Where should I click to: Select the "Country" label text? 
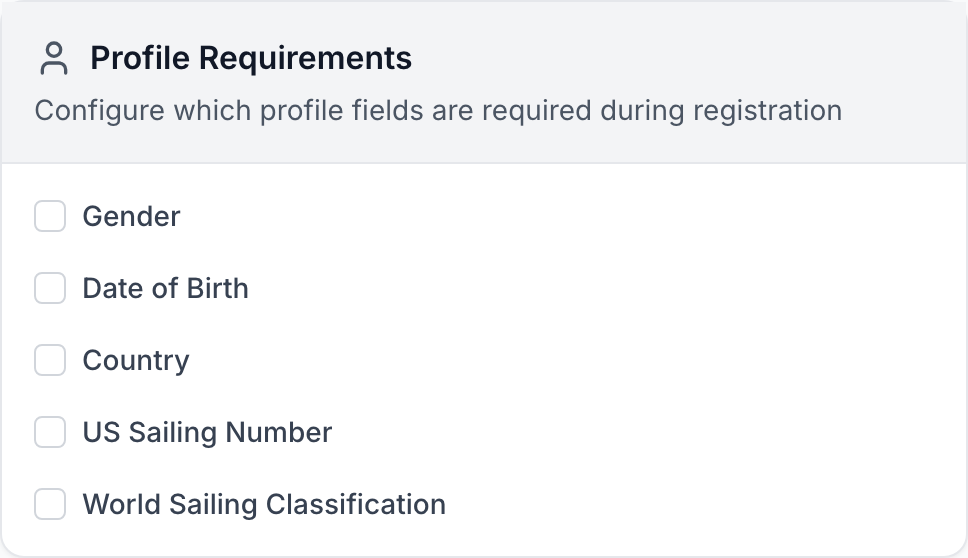tap(135, 360)
